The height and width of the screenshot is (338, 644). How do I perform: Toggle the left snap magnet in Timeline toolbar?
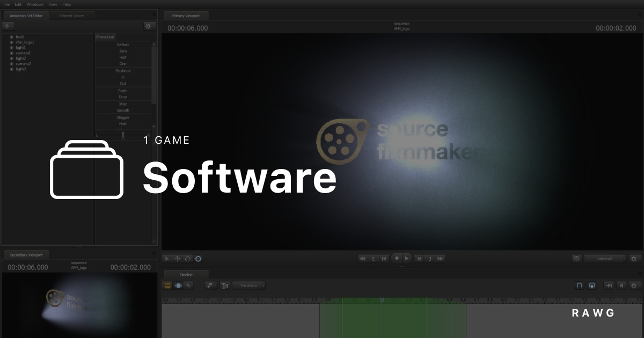(580, 285)
